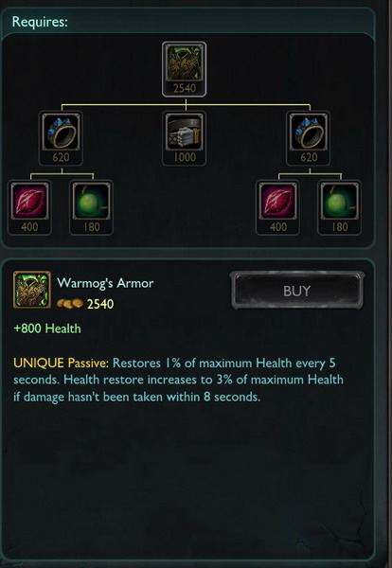Screen dimensions: 392x568
Task: Pick the Rejuvenation Bead under the left bracer
Action: (x=91, y=201)
